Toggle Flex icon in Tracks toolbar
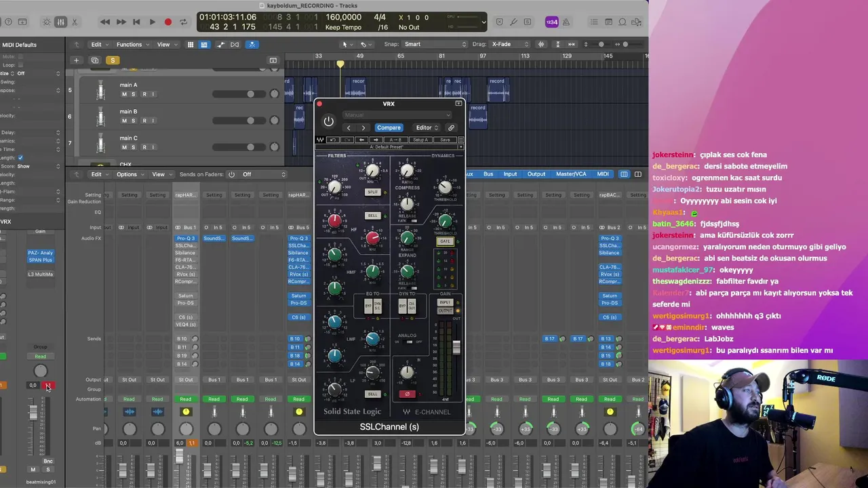Image resolution: width=868 pixels, height=488 pixels. tap(235, 45)
